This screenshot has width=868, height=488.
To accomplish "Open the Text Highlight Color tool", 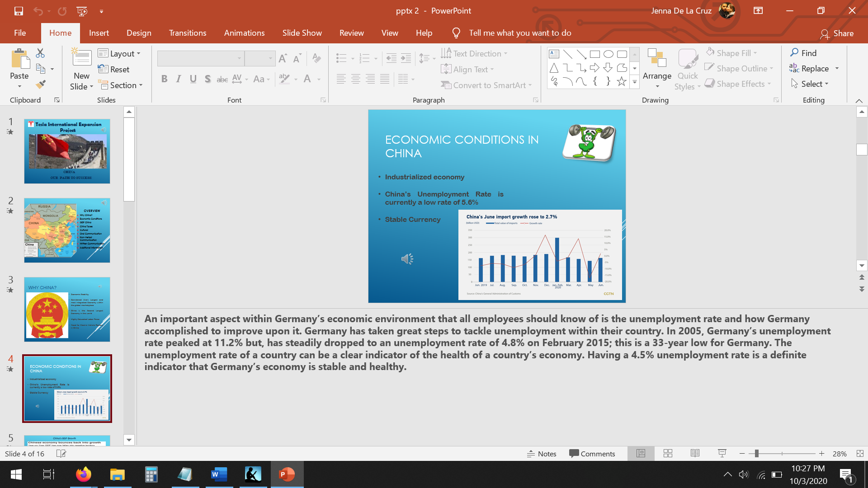I will coord(284,79).
